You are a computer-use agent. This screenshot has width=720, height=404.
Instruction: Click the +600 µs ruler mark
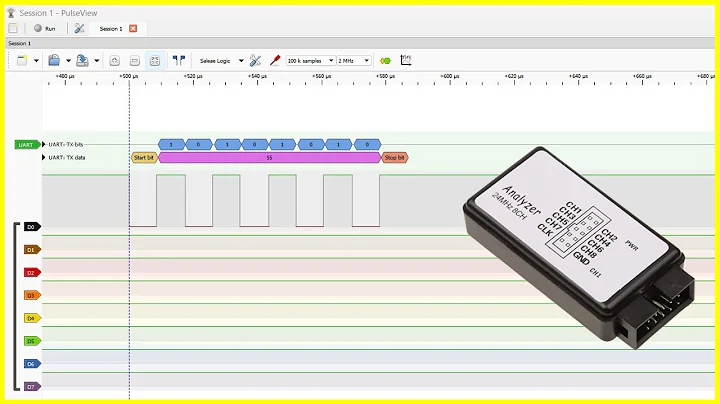450,76
